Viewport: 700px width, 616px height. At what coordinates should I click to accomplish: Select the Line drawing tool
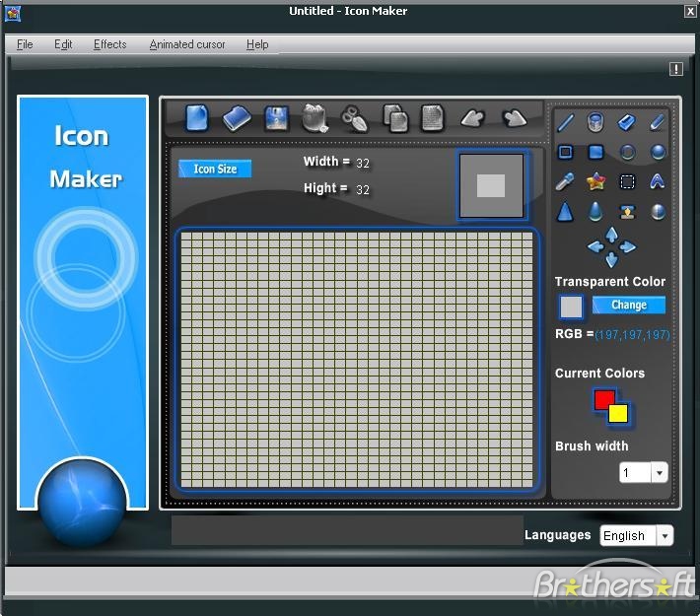(566, 122)
